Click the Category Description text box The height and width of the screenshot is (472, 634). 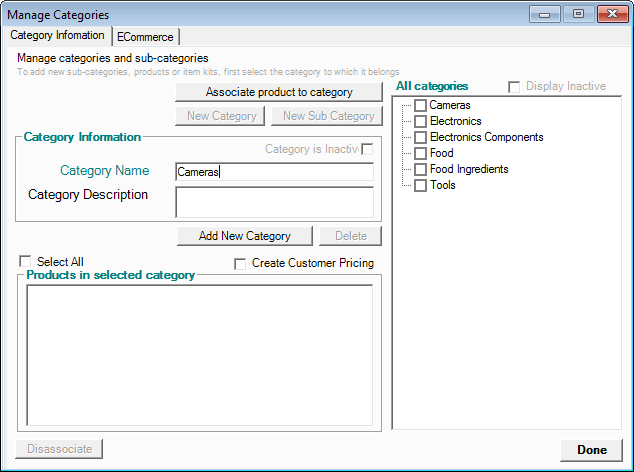click(274, 202)
